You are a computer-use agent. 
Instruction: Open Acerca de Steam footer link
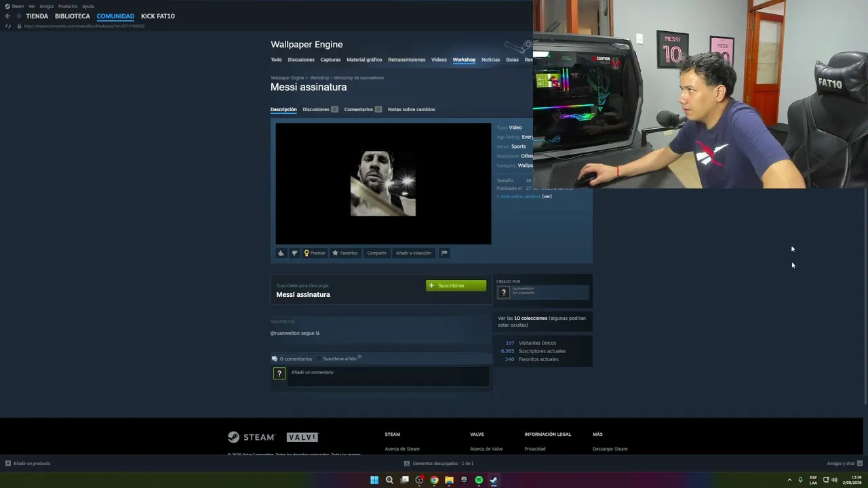(x=402, y=449)
